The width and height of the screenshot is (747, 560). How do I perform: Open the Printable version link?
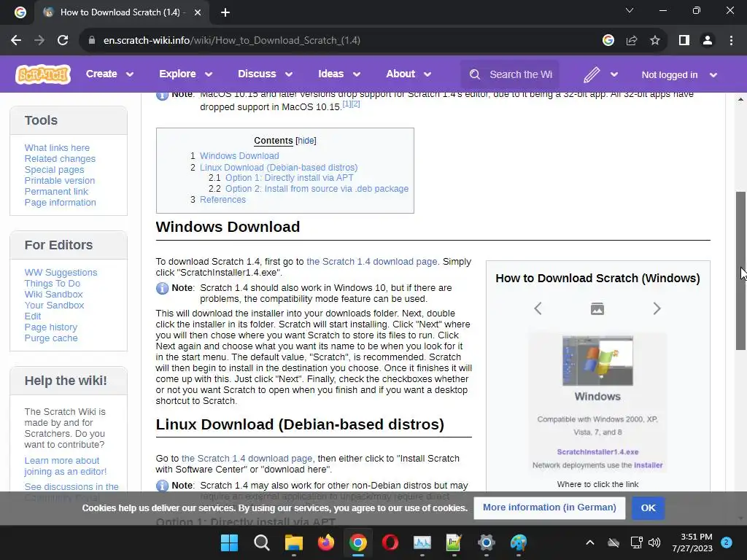click(x=60, y=181)
